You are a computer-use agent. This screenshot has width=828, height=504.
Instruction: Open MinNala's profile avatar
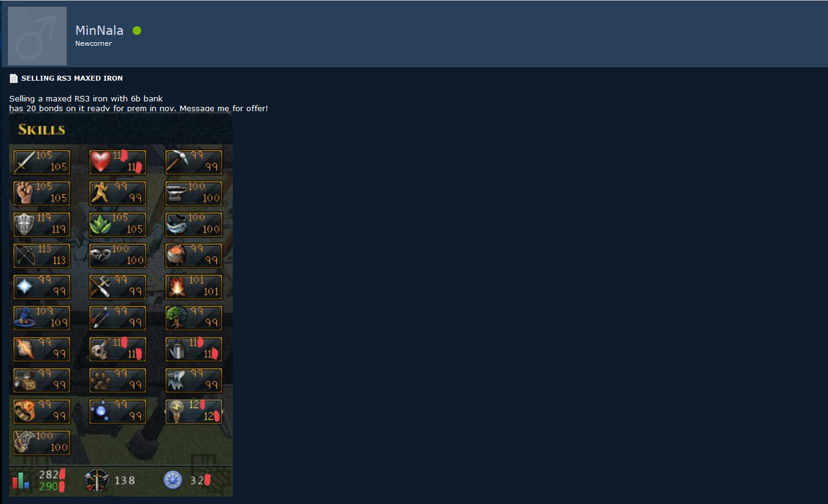37,36
